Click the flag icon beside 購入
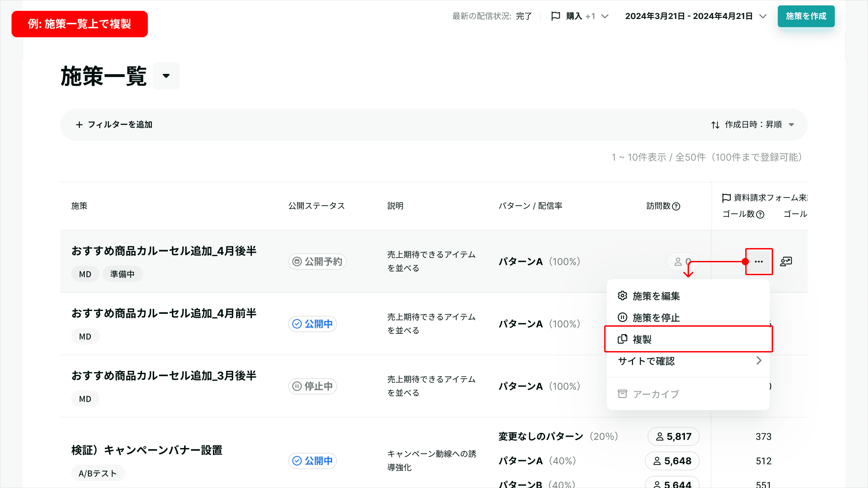This screenshot has width=868, height=488. (x=556, y=16)
